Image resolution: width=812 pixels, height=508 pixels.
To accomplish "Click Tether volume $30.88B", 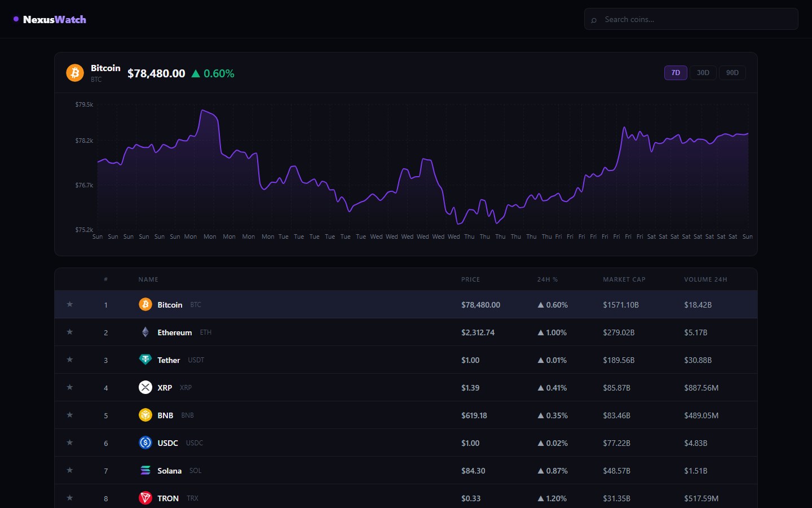I will pyautogui.click(x=698, y=360).
